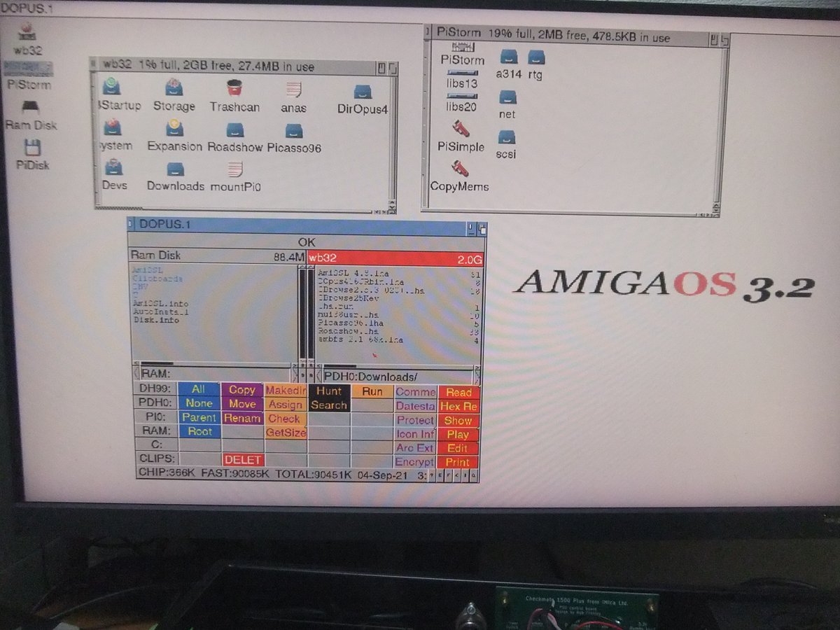Click the Rename button in DOpus
The image size is (840, 630).
(242, 418)
